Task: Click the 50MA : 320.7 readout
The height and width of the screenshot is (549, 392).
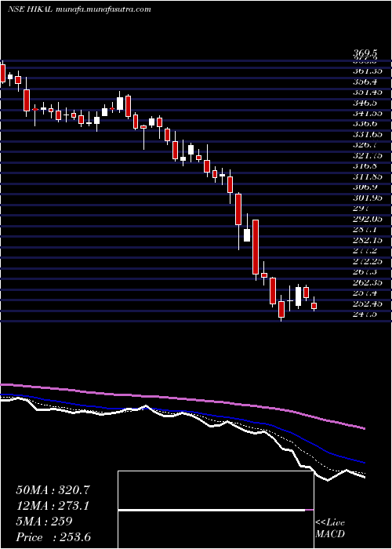Action: [53, 490]
